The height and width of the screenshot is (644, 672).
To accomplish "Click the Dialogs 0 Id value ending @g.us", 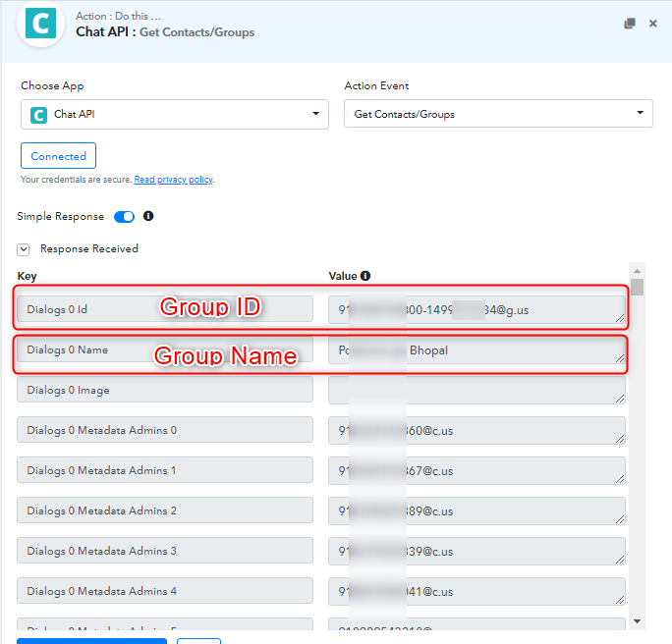I will [x=476, y=310].
